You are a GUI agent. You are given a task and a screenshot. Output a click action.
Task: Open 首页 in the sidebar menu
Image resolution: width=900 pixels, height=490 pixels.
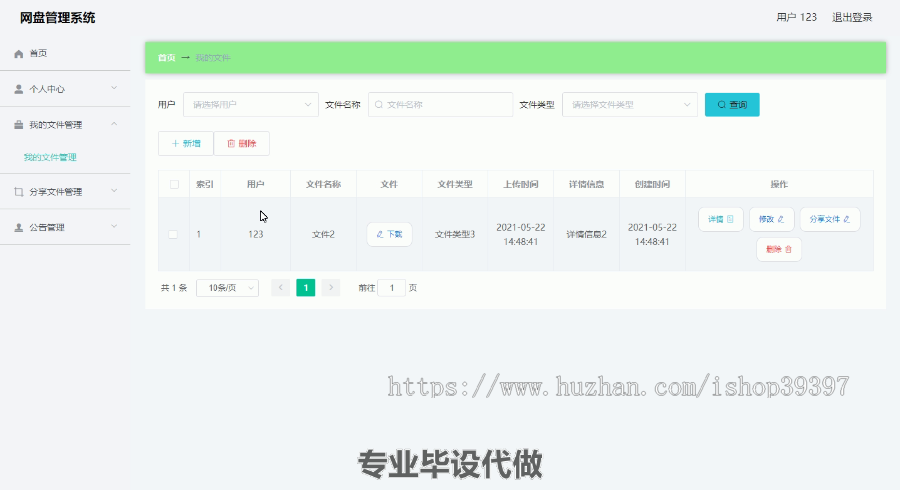click(65, 53)
